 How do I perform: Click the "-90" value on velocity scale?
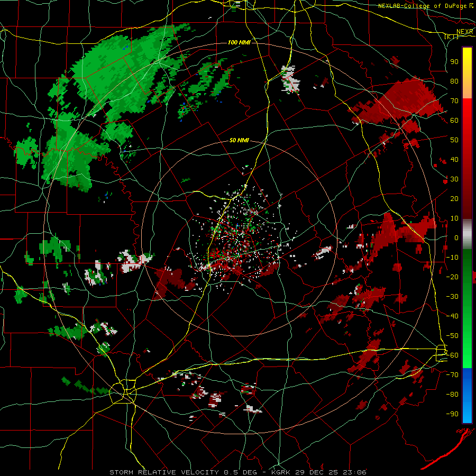tap(452, 414)
